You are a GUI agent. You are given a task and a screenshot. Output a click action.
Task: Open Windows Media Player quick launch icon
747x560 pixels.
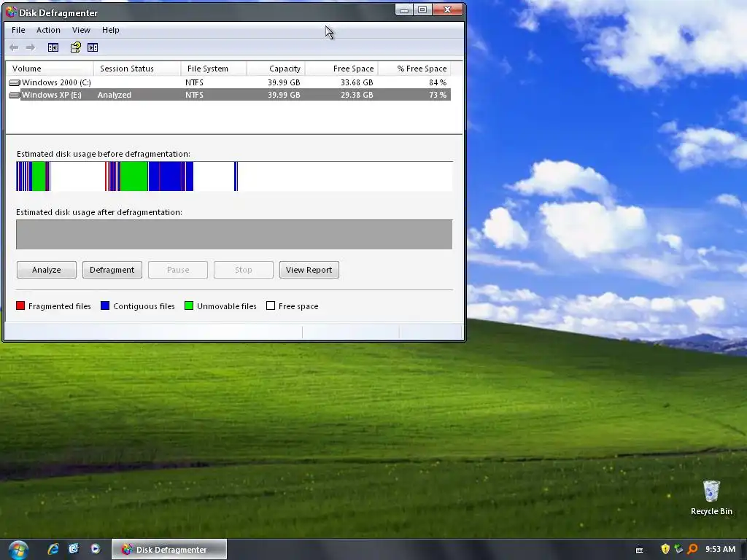96,549
